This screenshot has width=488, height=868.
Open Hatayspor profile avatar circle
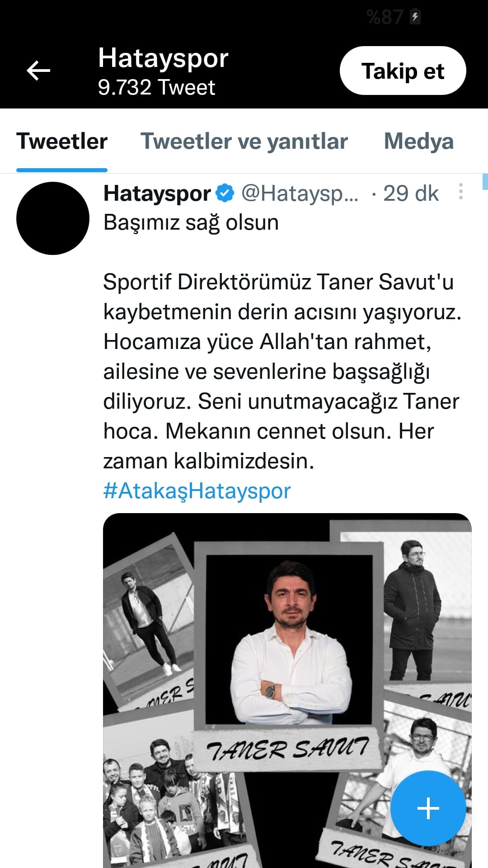pos(53,218)
